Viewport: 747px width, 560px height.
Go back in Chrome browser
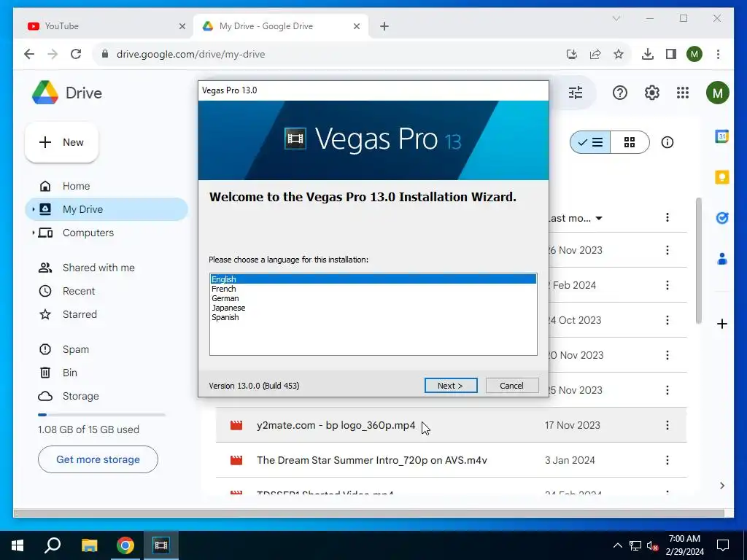(x=29, y=54)
